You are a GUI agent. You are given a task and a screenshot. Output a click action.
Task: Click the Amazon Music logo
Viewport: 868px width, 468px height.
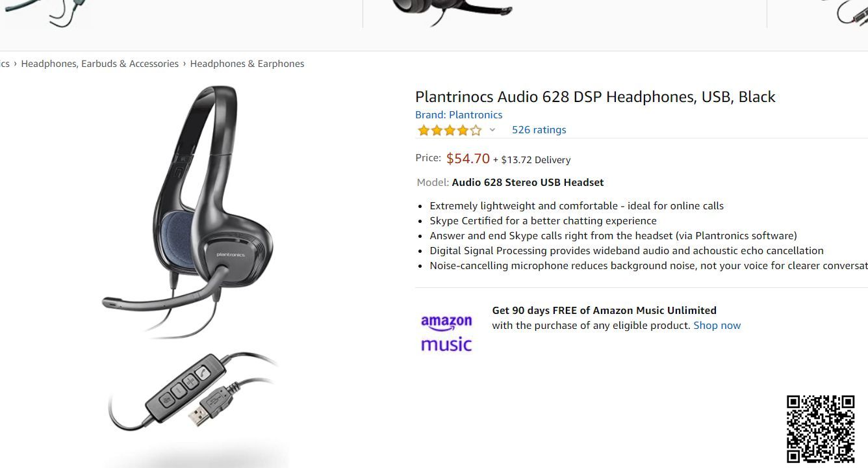pos(446,333)
